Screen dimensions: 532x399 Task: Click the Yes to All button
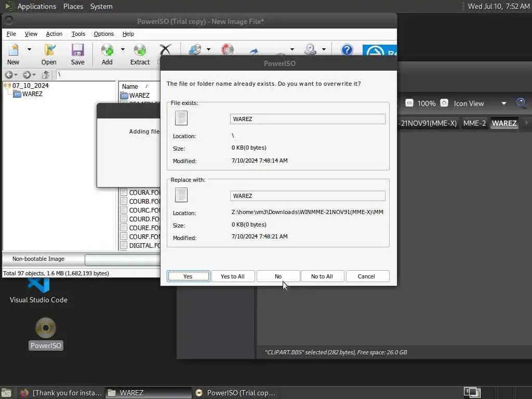click(x=233, y=276)
